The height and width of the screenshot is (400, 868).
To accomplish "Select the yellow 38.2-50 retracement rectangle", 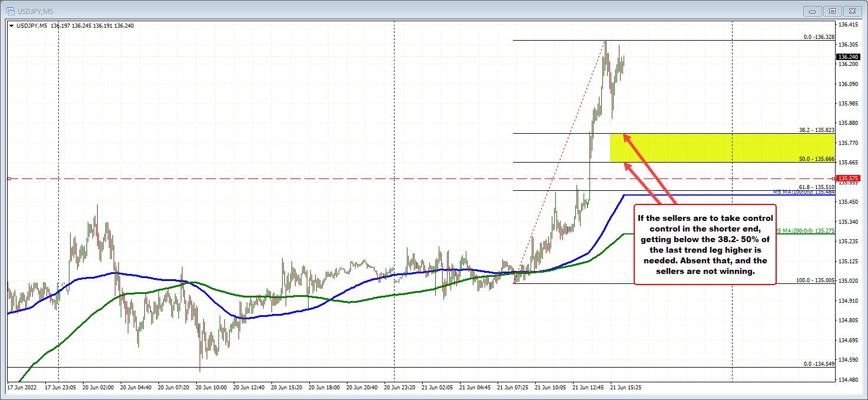I will coord(722,148).
